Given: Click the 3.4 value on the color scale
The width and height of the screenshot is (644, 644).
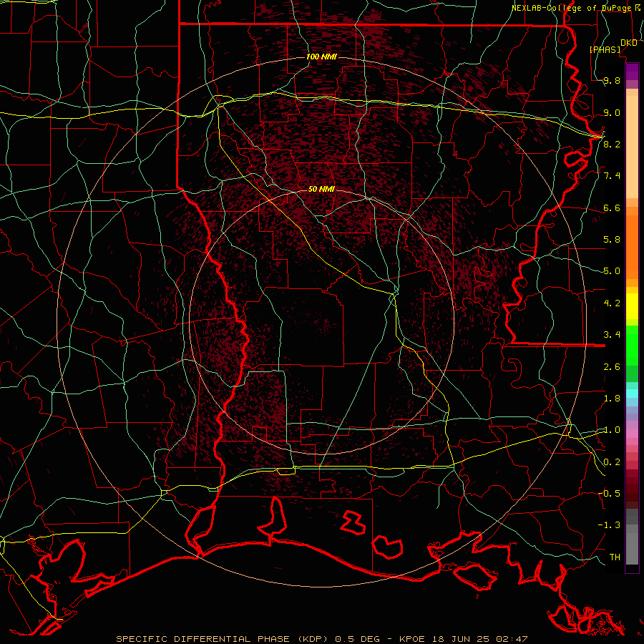Looking at the screenshot, I should [612, 335].
